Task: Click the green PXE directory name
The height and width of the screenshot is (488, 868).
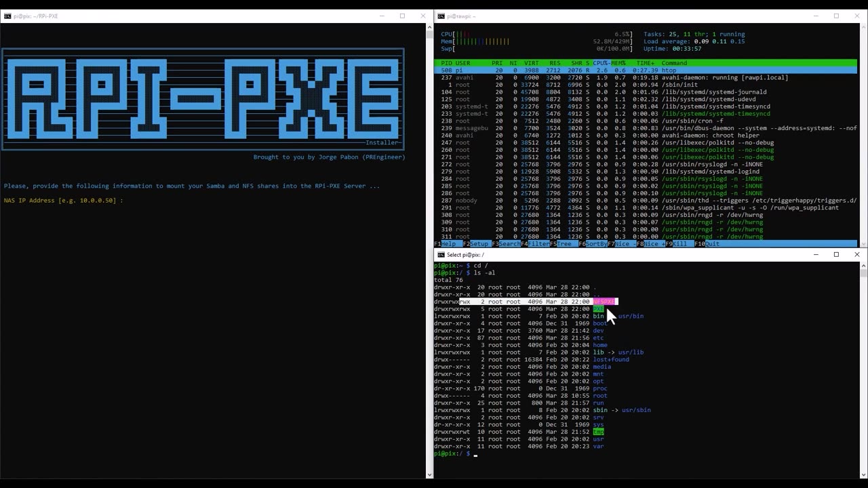Action: click(598, 309)
